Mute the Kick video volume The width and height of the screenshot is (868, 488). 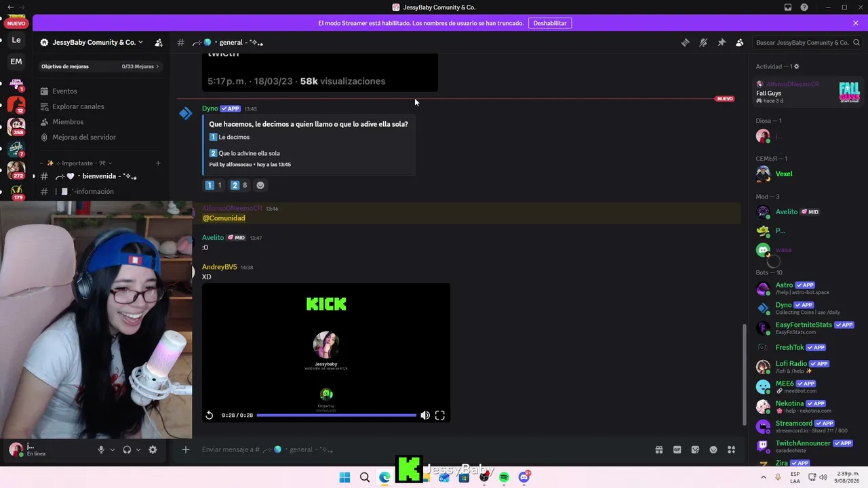(425, 415)
